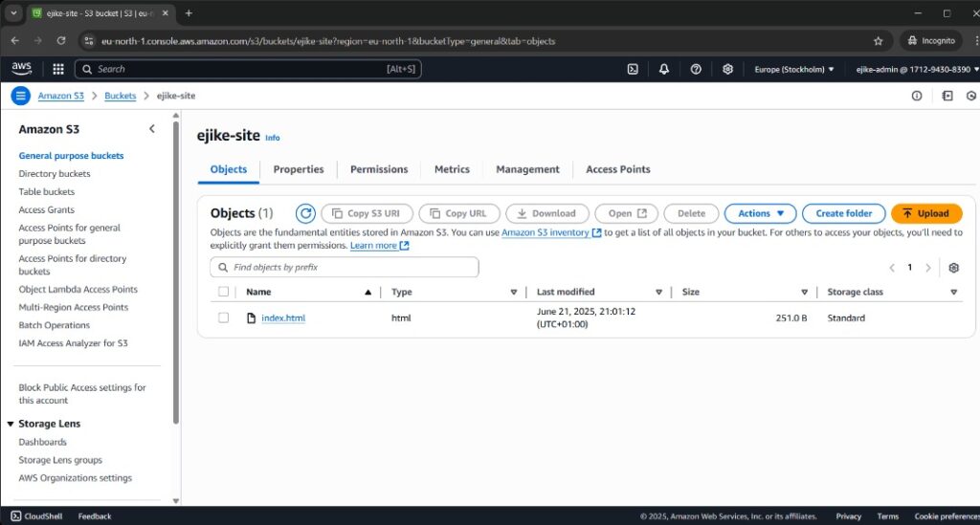Toggle the select all objects checkbox

coord(224,292)
